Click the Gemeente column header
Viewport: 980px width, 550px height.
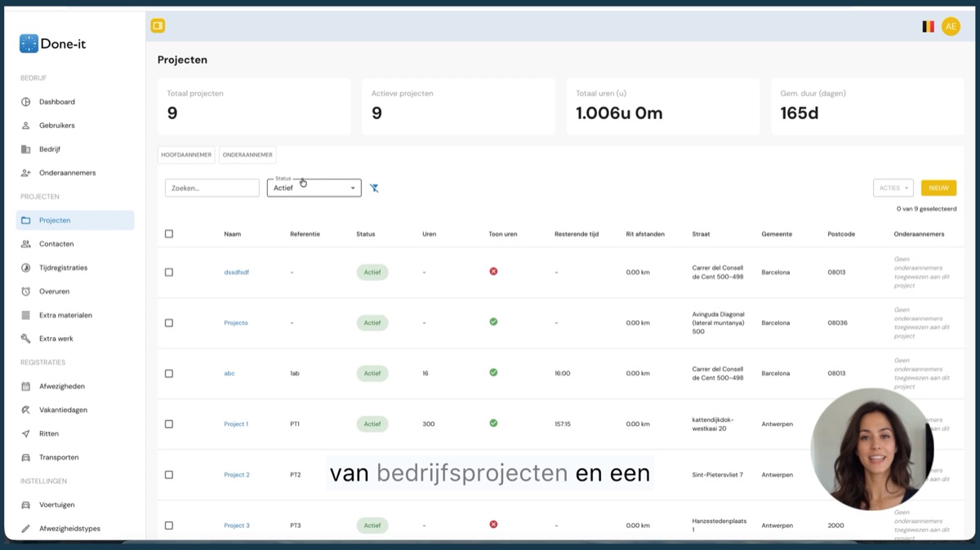777,234
